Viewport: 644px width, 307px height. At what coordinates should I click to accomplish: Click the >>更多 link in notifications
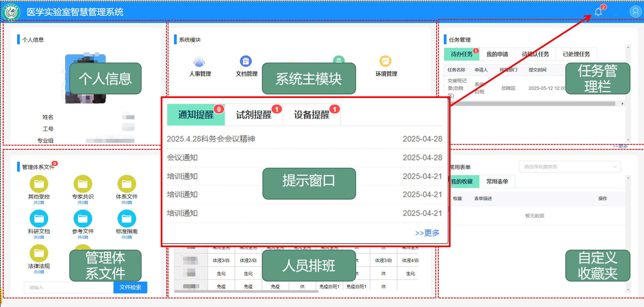[427, 233]
